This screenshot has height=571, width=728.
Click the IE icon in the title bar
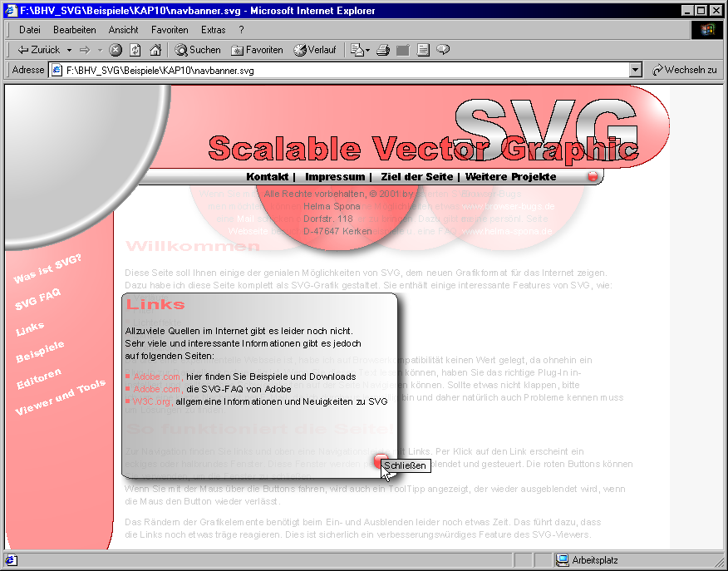[11, 10]
